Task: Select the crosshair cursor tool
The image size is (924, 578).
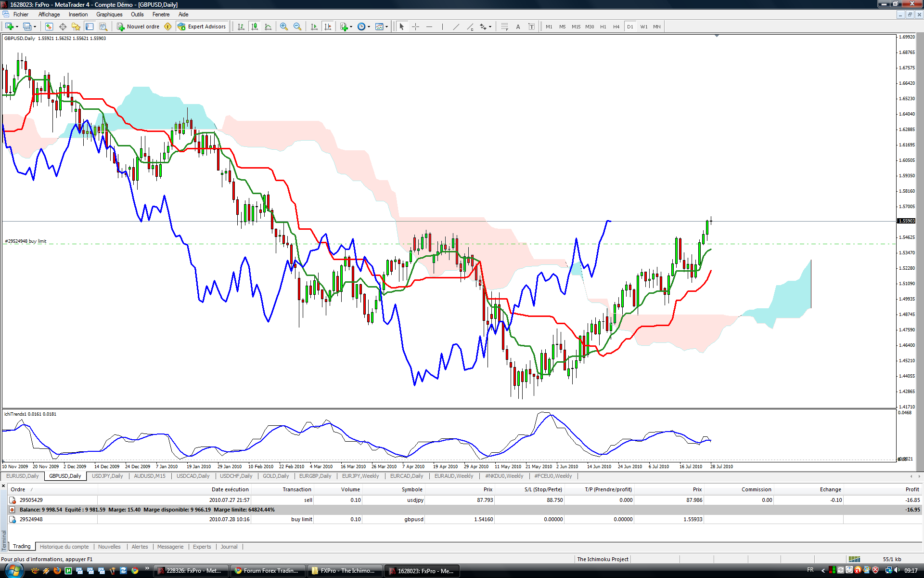Action: tap(415, 26)
